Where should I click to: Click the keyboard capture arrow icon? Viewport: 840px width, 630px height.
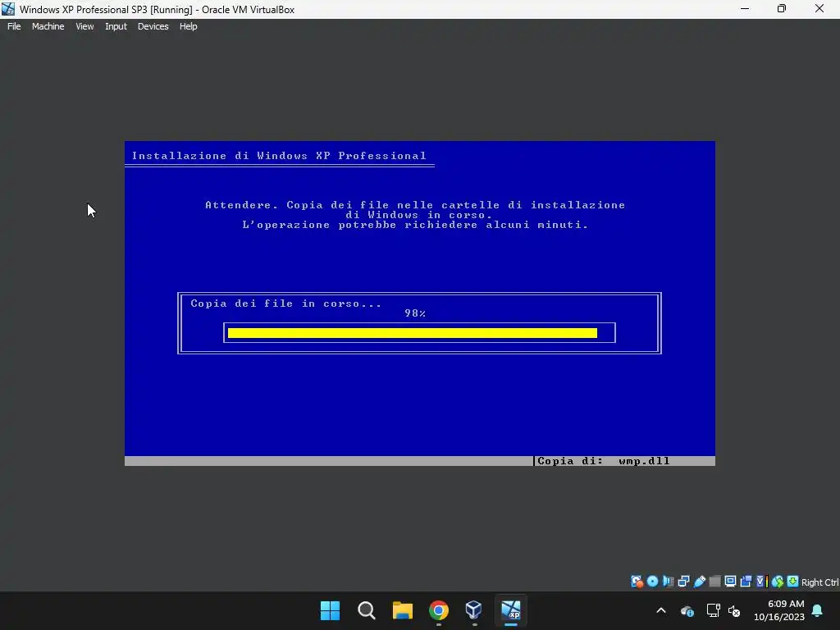pyautogui.click(x=793, y=582)
